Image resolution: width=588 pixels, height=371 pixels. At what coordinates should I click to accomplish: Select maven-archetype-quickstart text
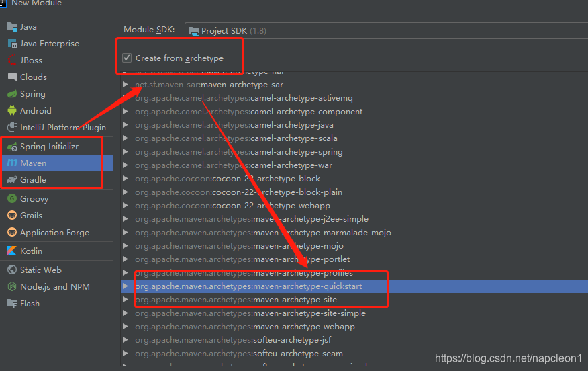click(307, 286)
